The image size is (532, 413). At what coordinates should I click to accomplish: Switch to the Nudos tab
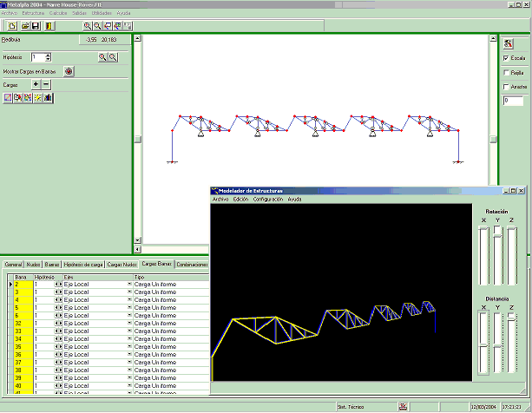[x=34, y=264]
